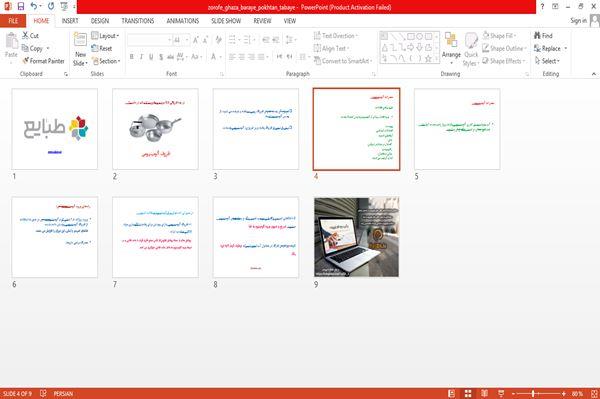This screenshot has width=600, height=399.
Task: Click the Copy button
Action: [x=32, y=48]
